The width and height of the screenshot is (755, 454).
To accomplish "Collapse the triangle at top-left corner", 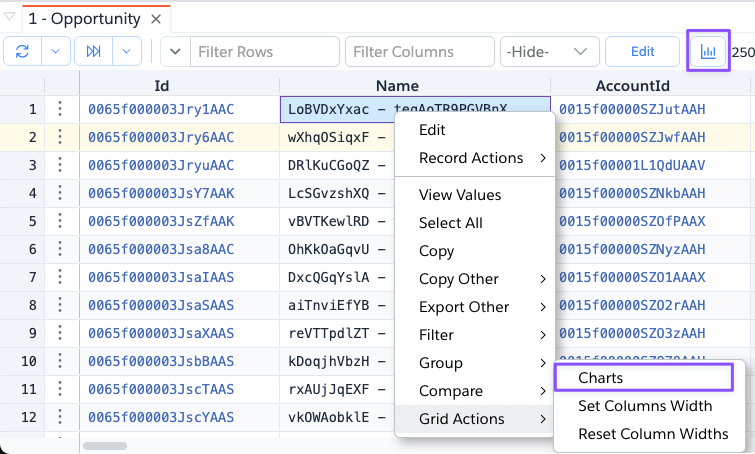I will 10,17.
